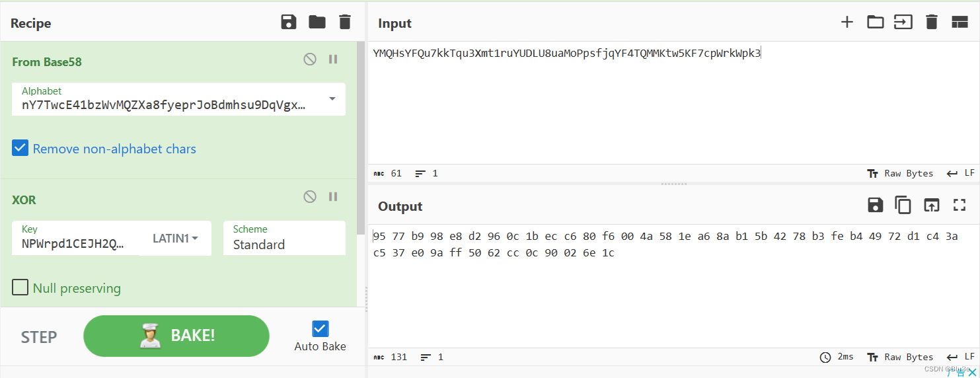Click the 2ms bake time indicator
The width and height of the screenshot is (980, 378).
837,357
